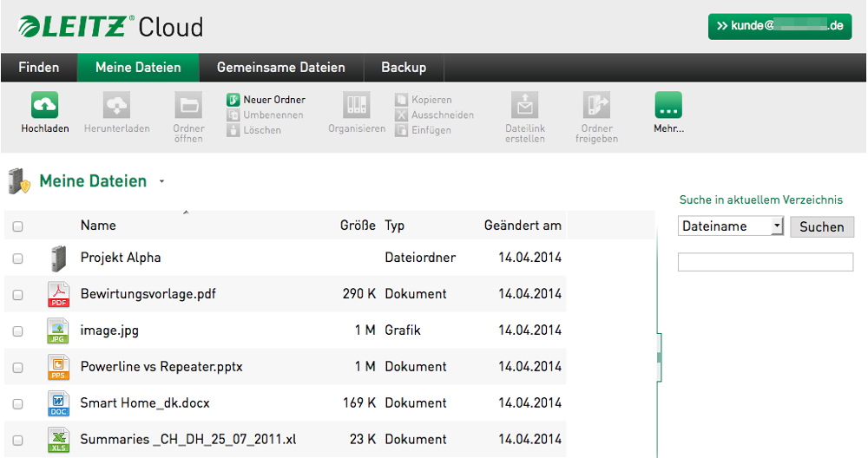
Task: Click the Herunterladen download cloud icon
Action: (117, 105)
